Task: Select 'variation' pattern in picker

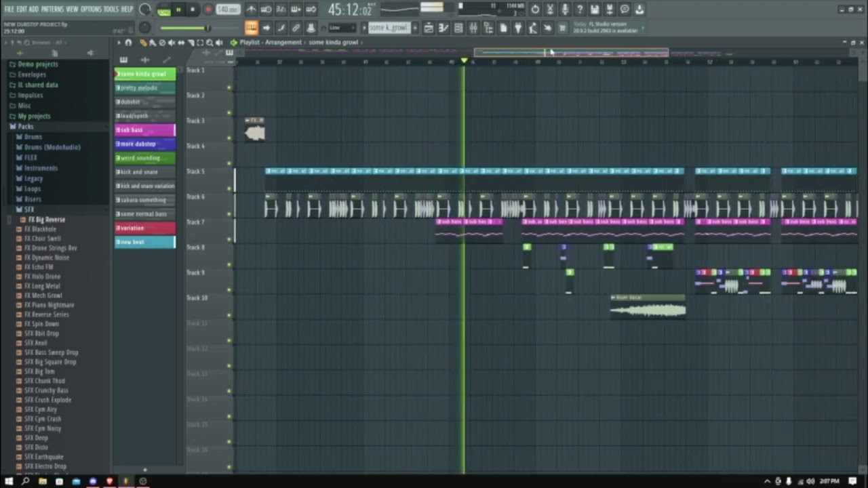Action: [145, 228]
